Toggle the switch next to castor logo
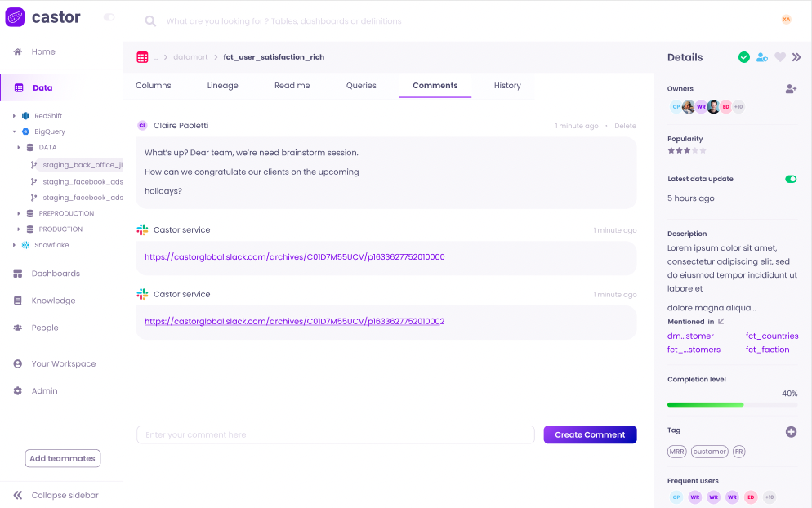The height and width of the screenshot is (508, 812). (x=109, y=17)
